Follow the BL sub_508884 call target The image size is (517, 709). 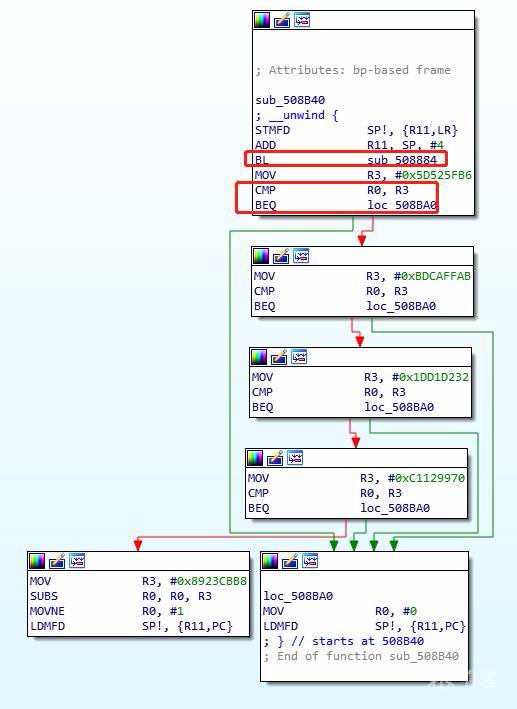(402, 160)
